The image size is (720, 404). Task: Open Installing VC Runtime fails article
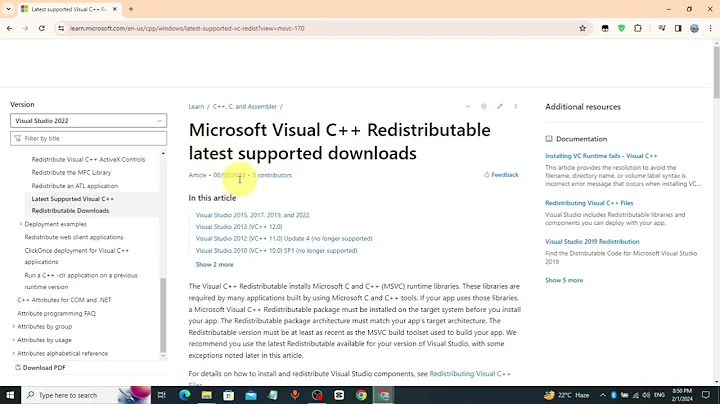point(601,156)
